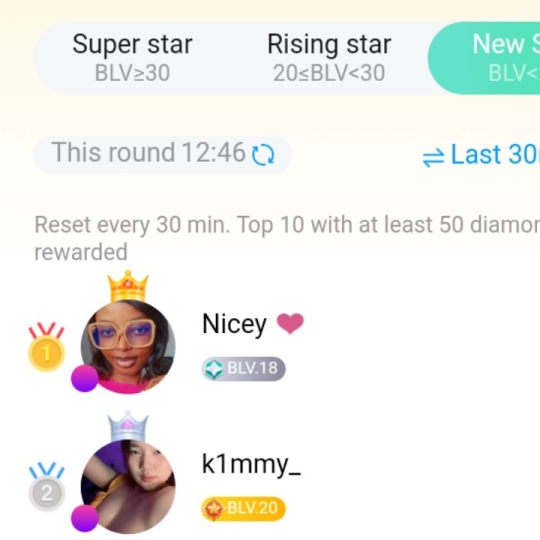Tap the purple status dot on k1mmy_'s avatar
The height and width of the screenshot is (540, 540).
point(85,518)
